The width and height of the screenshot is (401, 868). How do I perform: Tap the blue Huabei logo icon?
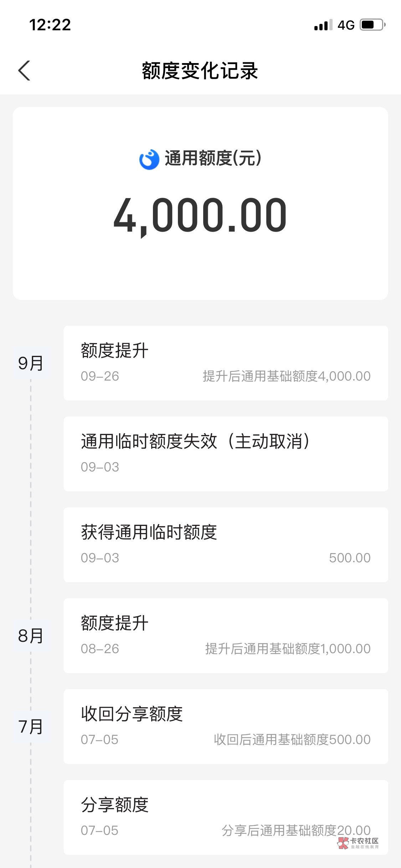149,159
